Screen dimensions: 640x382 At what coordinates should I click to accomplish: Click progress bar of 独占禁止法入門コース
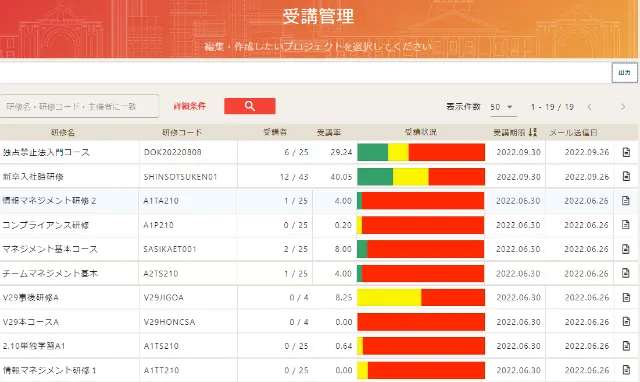tap(421, 152)
